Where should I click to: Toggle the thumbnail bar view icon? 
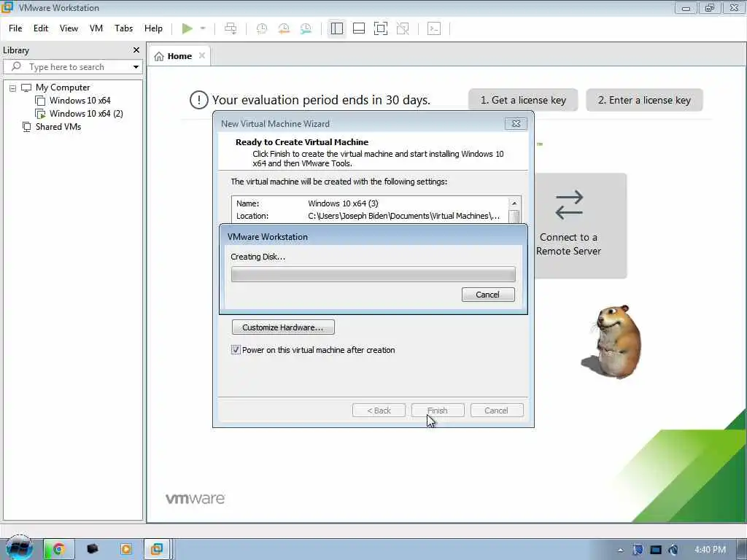pyautogui.click(x=359, y=28)
